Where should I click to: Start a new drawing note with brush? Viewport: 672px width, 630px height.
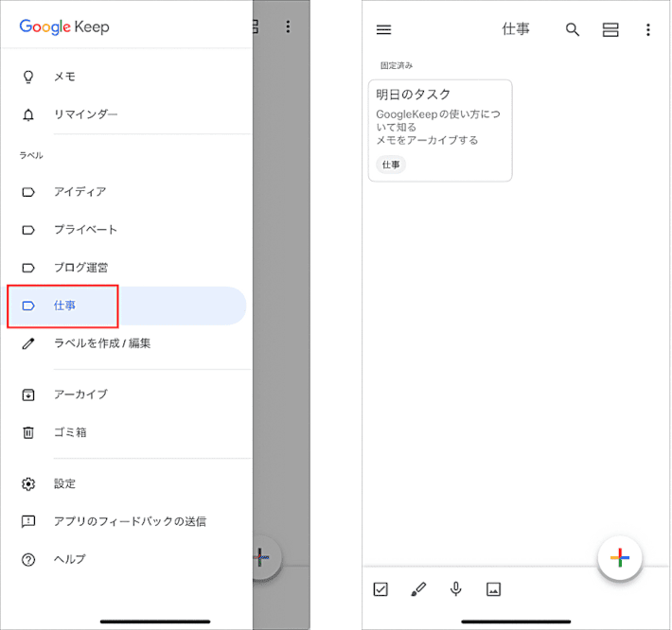[x=418, y=589]
